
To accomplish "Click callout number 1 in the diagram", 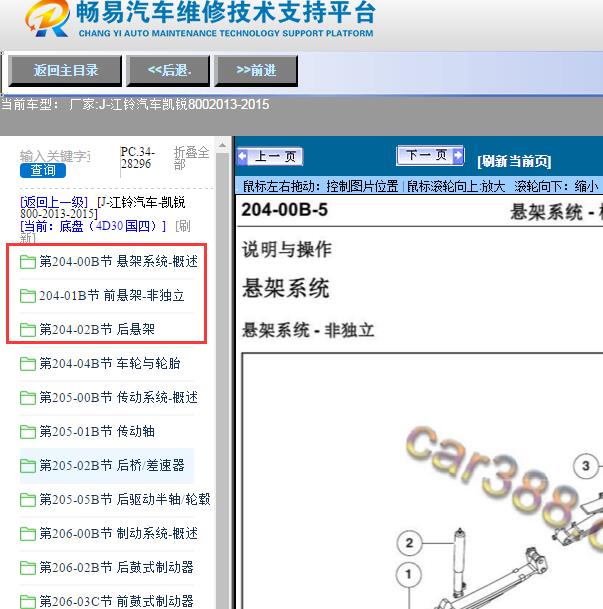I will (x=408, y=574).
